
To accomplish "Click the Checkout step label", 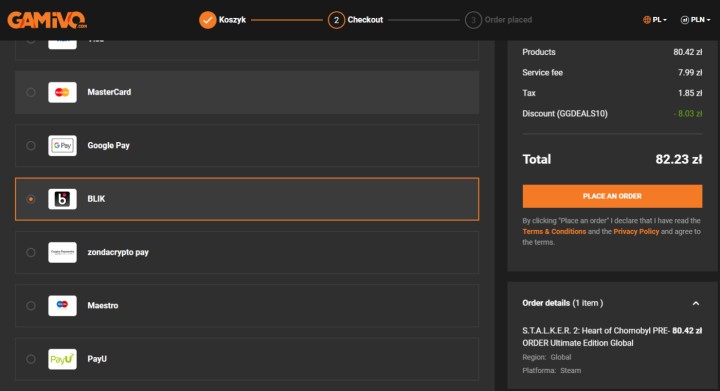I will point(365,20).
